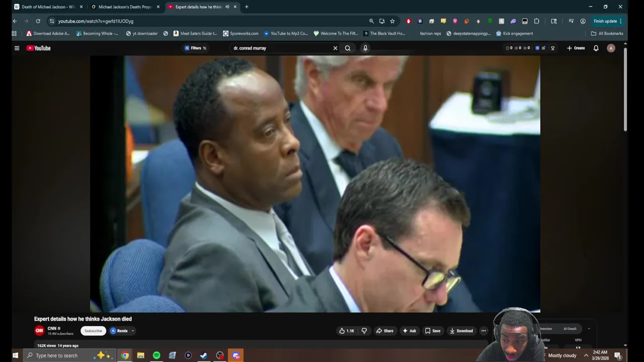The image size is (644, 362).
Task: Click the Ask button
Action: click(409, 331)
